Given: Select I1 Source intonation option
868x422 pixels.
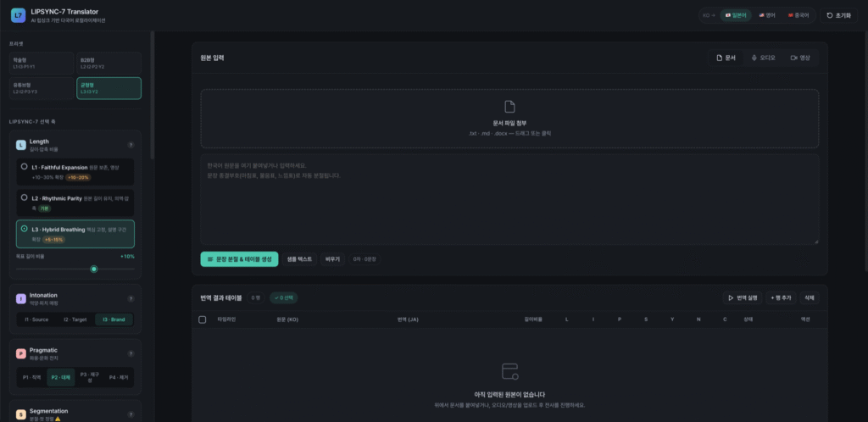Looking at the screenshot, I should click(36, 319).
